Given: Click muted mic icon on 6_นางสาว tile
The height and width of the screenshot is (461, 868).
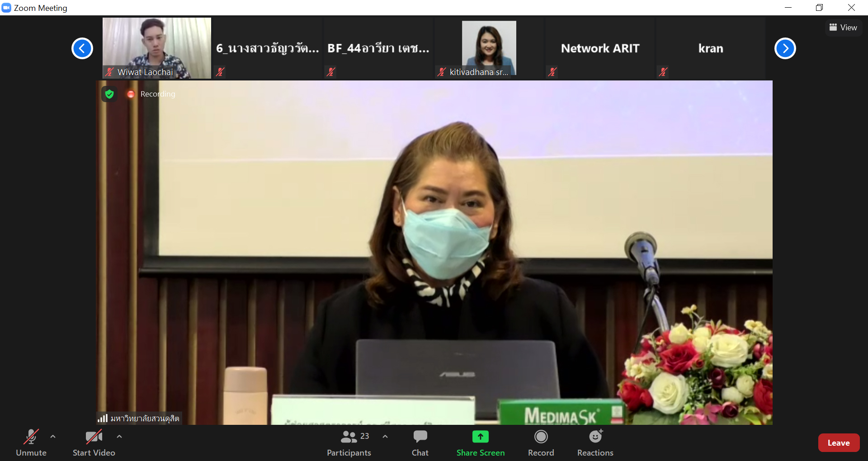Looking at the screenshot, I should coord(220,72).
